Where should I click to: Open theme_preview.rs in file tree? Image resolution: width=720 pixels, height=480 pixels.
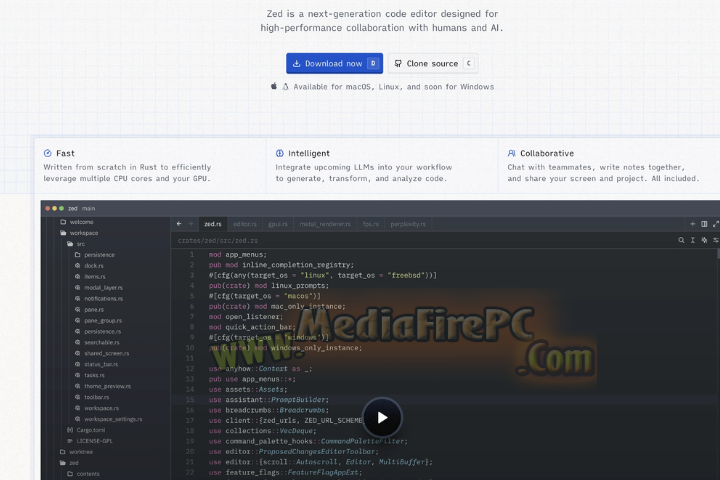tap(107, 387)
